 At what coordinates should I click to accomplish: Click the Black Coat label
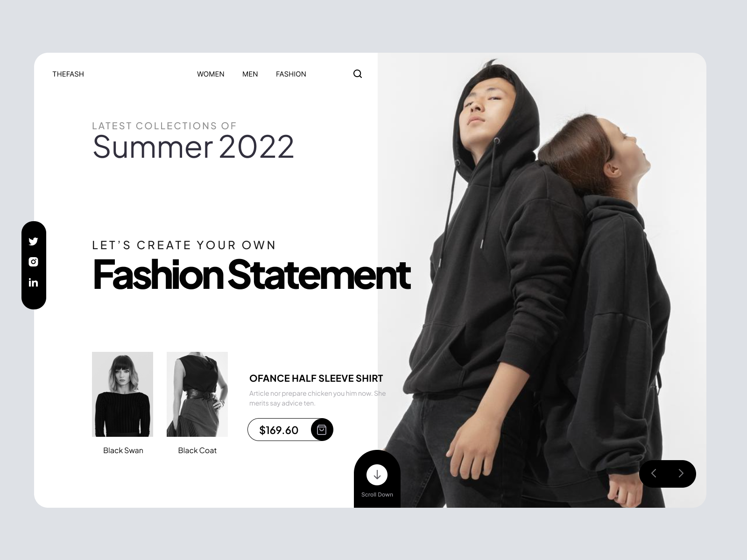(x=197, y=450)
